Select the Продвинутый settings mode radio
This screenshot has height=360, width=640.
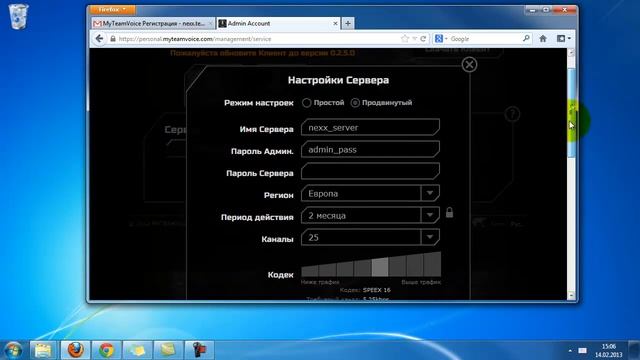coord(355,103)
